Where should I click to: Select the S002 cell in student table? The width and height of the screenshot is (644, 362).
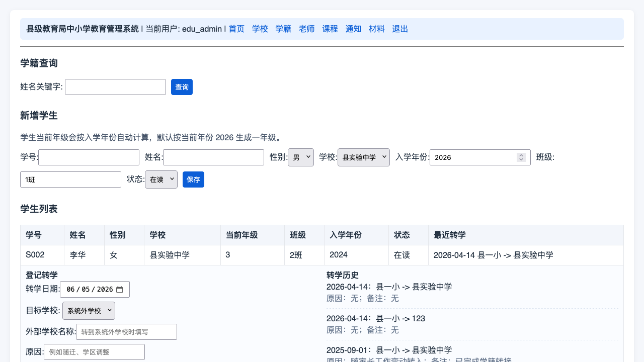(42, 255)
